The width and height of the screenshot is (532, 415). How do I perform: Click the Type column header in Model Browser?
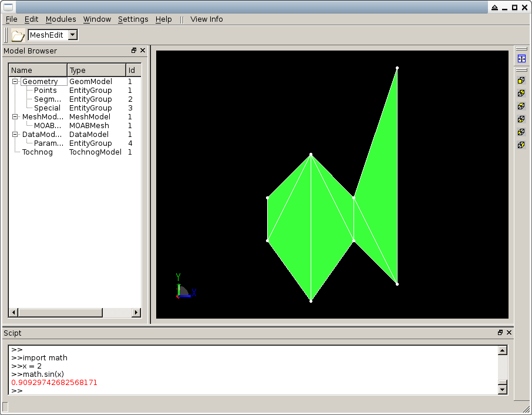[96, 71]
